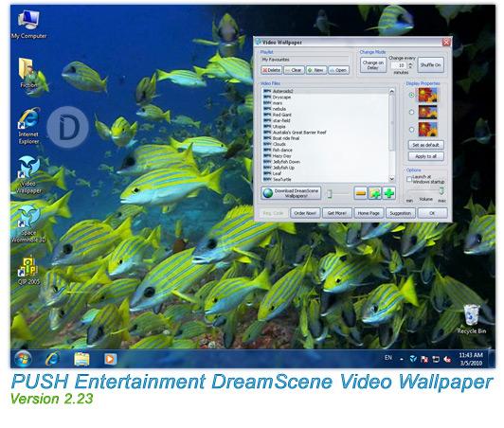The height and width of the screenshot is (428, 504).
Task: Launch Video Wallpaper desktop shortcut
Action: pyautogui.click(x=28, y=175)
